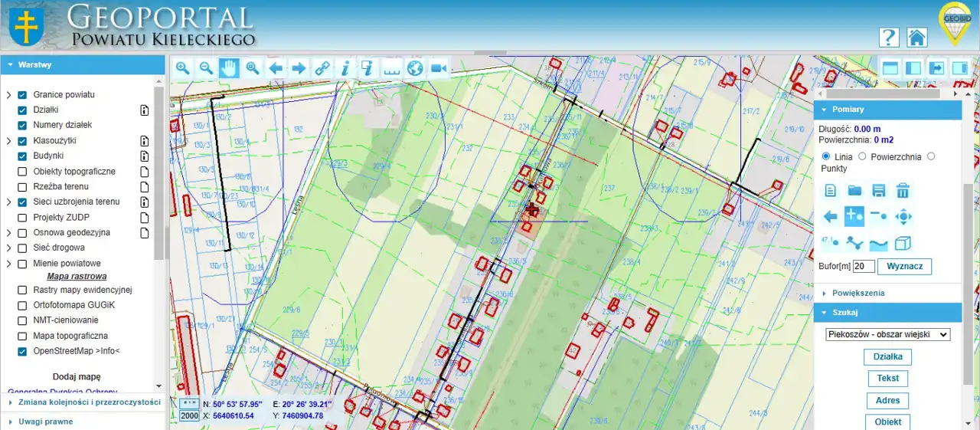Delete measurement with trash bin icon
Screen dimensions: 980x430
coord(903,191)
